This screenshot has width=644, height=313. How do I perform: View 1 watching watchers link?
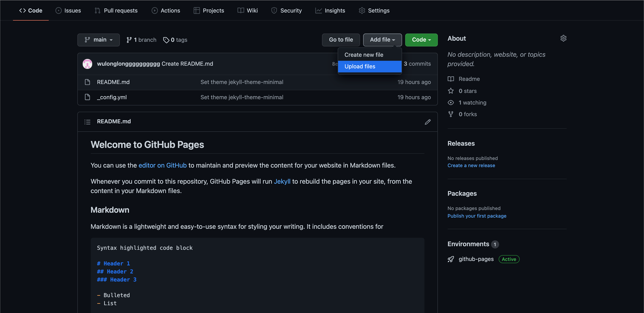[472, 103]
